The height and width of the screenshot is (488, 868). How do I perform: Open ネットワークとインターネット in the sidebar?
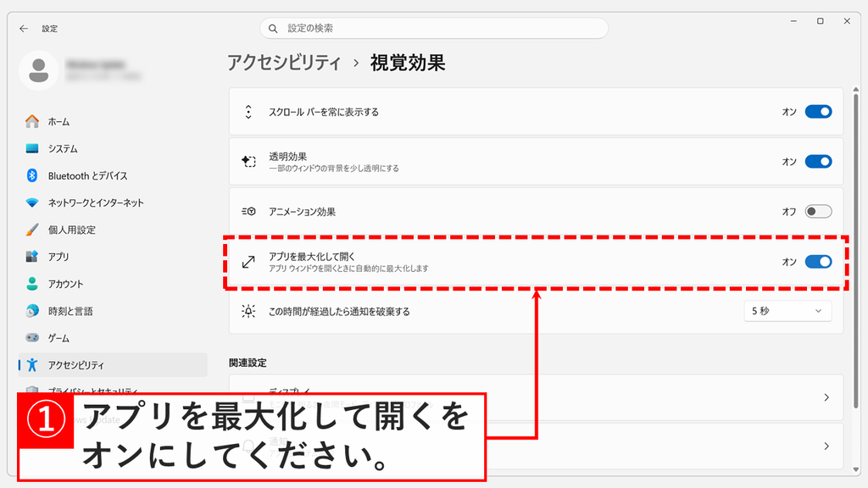pyautogui.click(x=113, y=202)
